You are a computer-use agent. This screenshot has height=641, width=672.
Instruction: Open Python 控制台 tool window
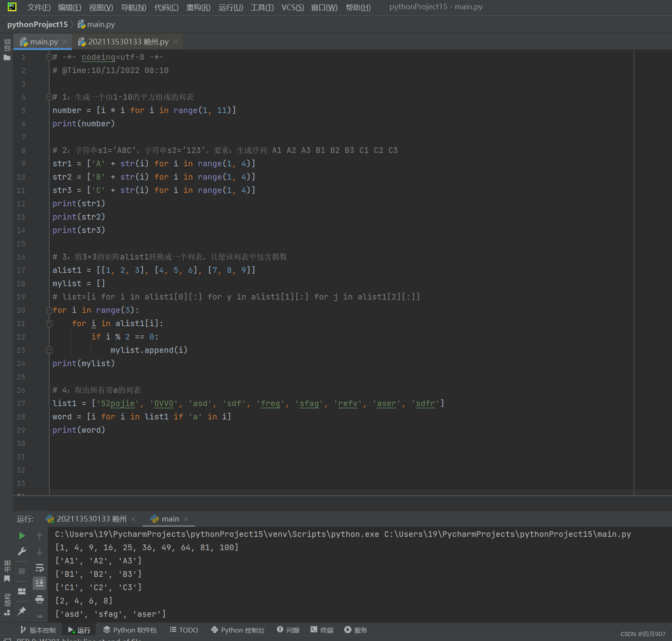coord(238,630)
